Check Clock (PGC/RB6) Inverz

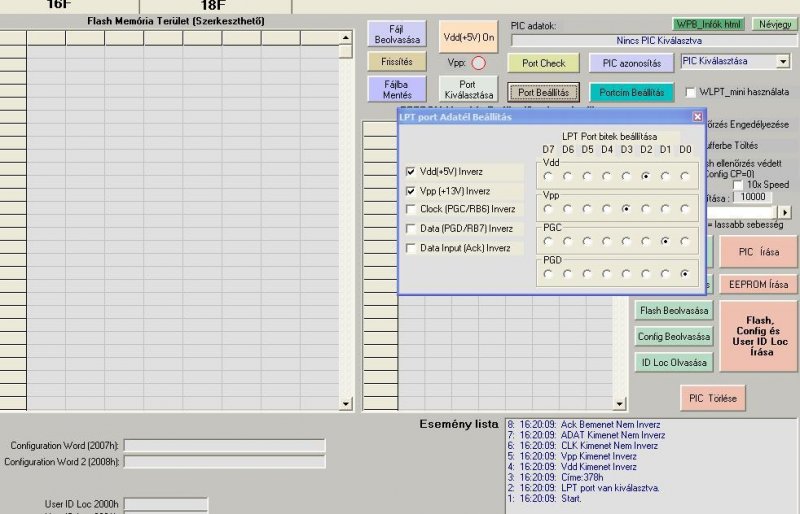point(411,209)
